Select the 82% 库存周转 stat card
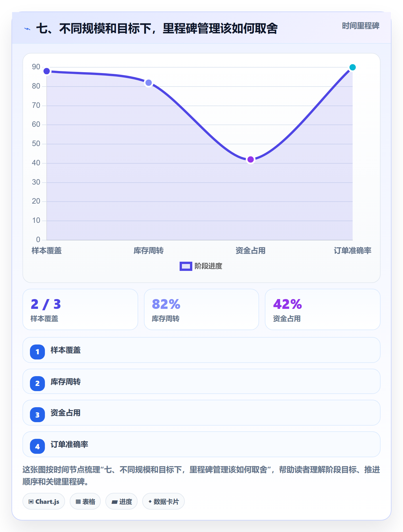403x532 pixels. pyautogui.click(x=201, y=309)
